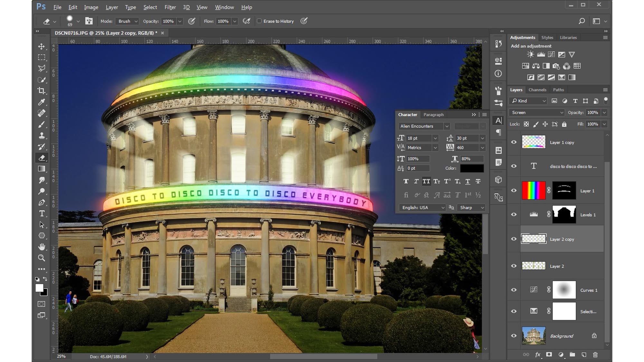Open the Image menu
The width and height of the screenshot is (644, 362).
click(91, 7)
